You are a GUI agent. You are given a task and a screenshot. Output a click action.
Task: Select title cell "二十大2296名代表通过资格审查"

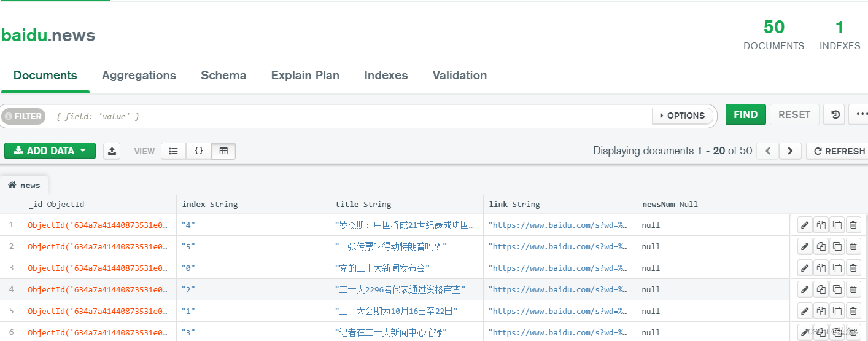click(x=406, y=289)
